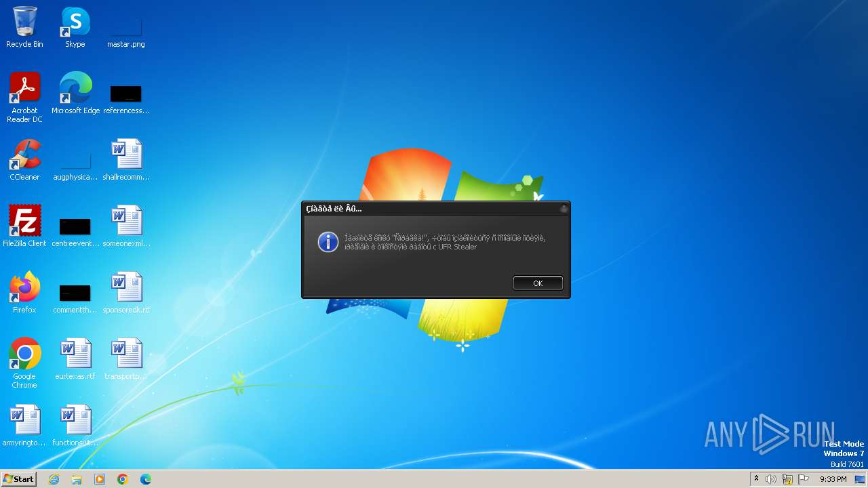868x488 pixels.
Task: Launch Google Chrome desktop shortcut
Action: (x=24, y=363)
